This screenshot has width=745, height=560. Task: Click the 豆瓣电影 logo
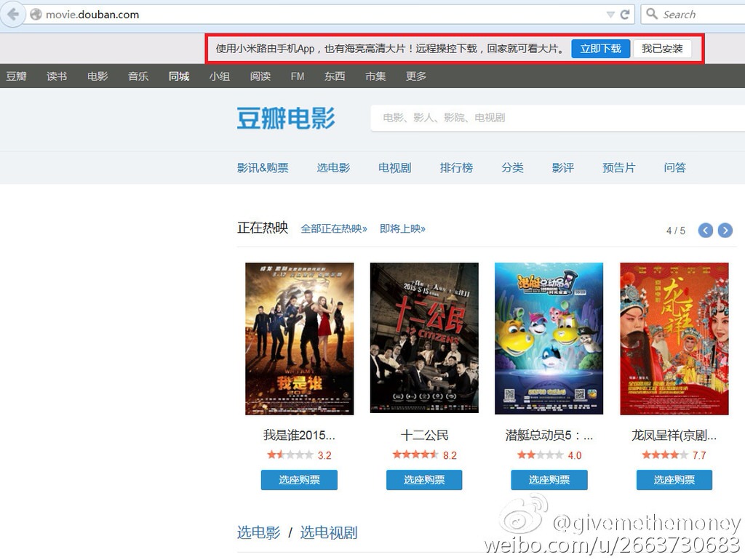click(286, 118)
